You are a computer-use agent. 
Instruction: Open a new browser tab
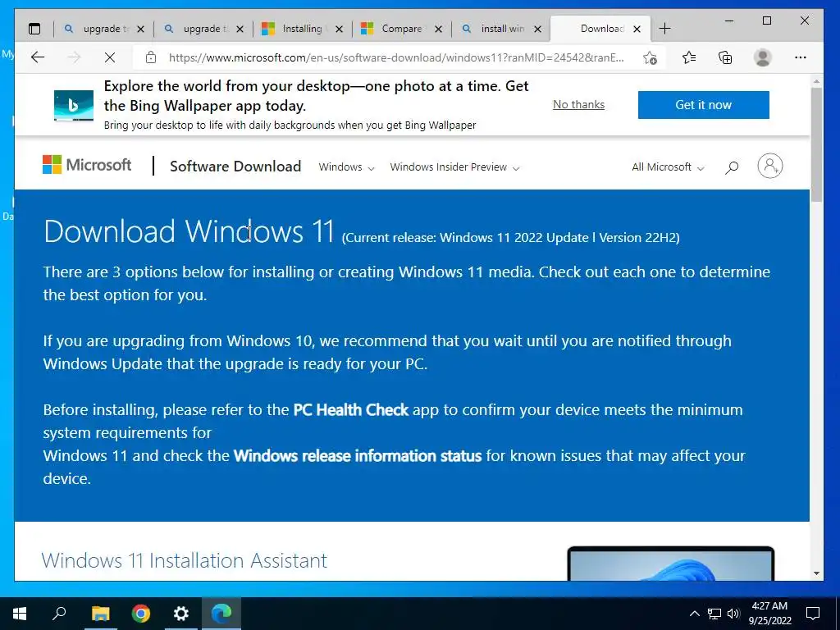(x=664, y=29)
